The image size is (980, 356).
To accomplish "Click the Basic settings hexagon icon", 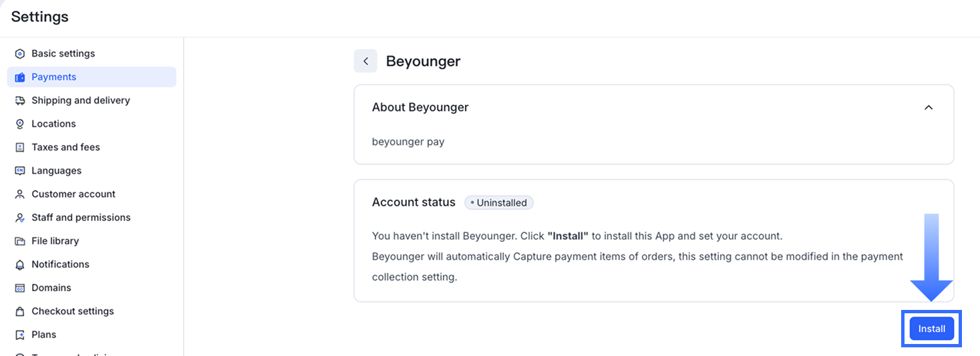I will [x=20, y=53].
